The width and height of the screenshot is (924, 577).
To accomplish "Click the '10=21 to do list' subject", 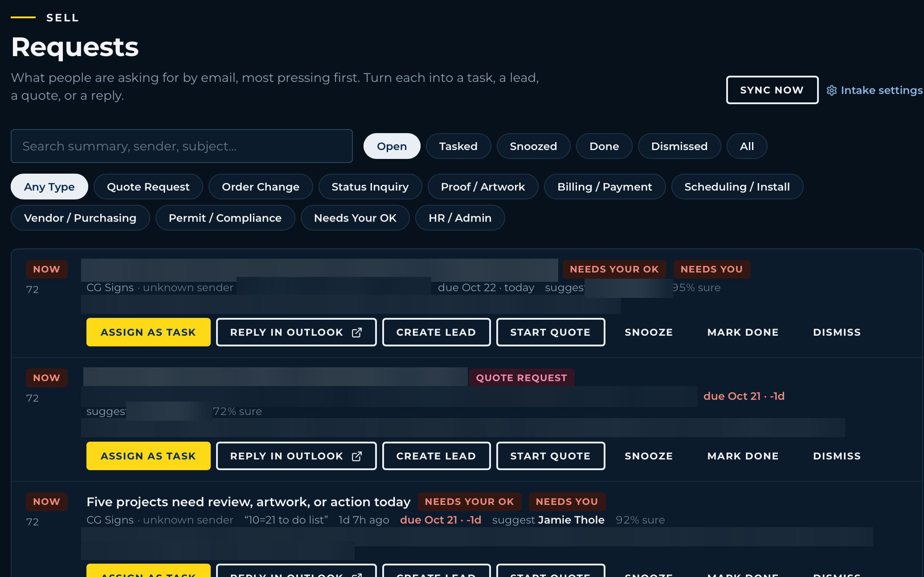I will coord(286,520).
